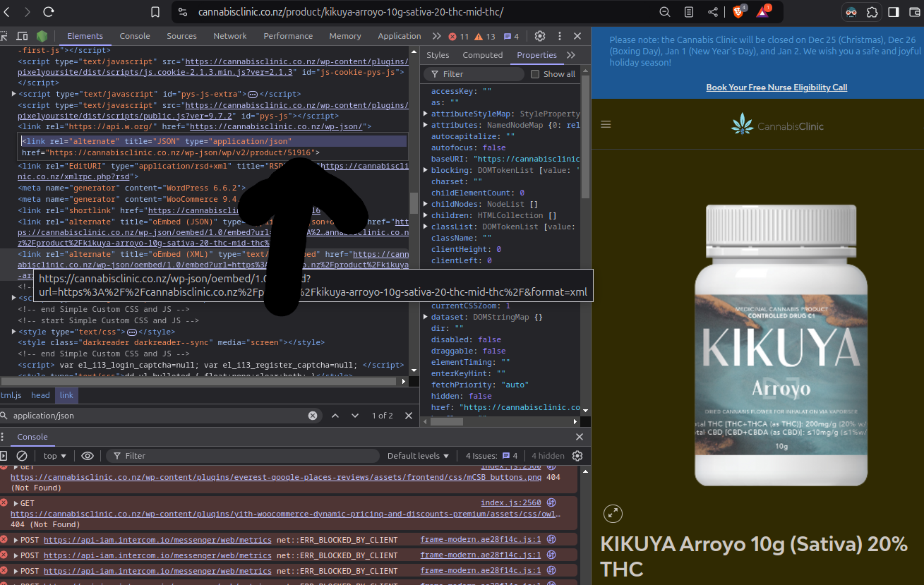
Task: Open Brave Shields lion icon
Action: 739,12
